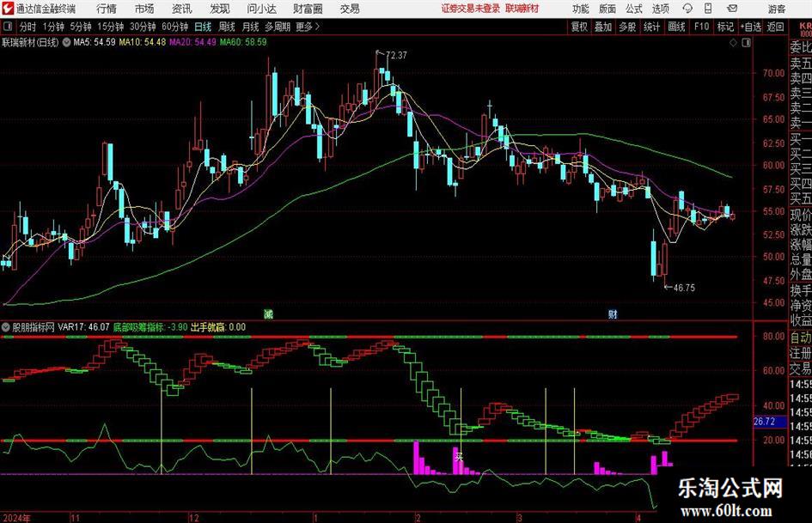This screenshot has width=812, height=523.
Task: Click the 标记 mark button
Action: (725, 27)
